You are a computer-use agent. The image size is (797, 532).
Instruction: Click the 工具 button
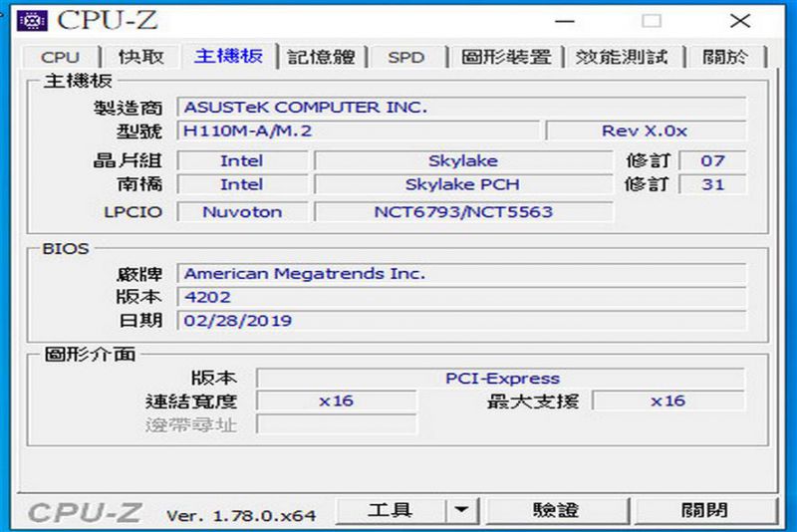click(x=391, y=510)
